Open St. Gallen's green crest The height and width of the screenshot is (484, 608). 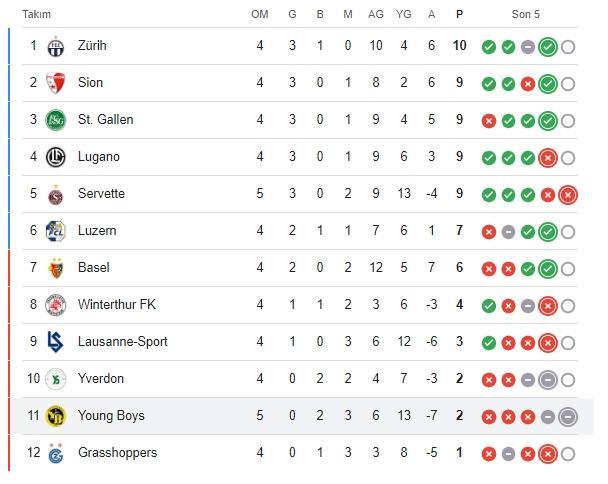coord(55,120)
